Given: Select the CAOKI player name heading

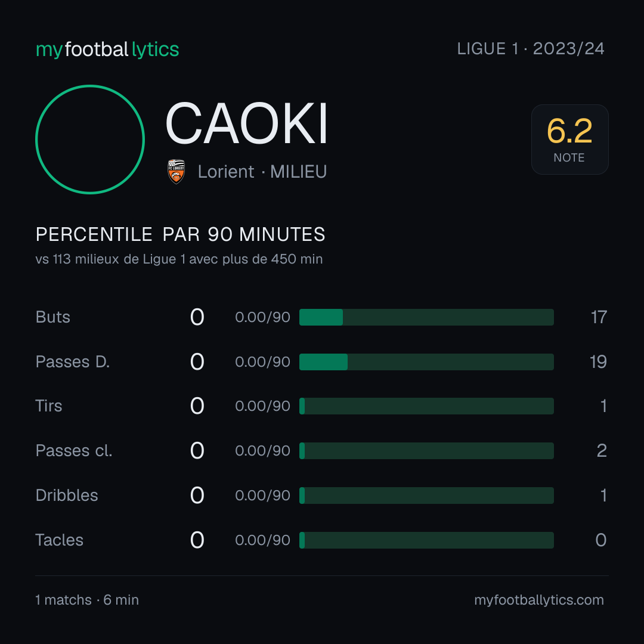Looking at the screenshot, I should tap(246, 123).
